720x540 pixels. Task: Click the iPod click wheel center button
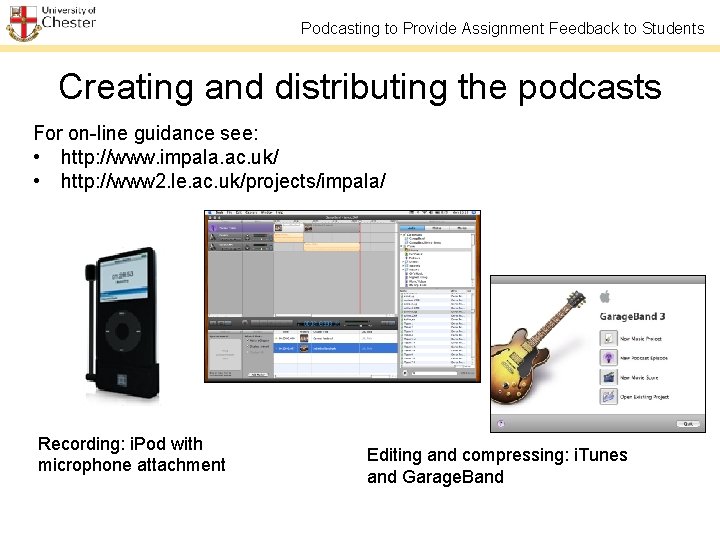tap(122, 331)
